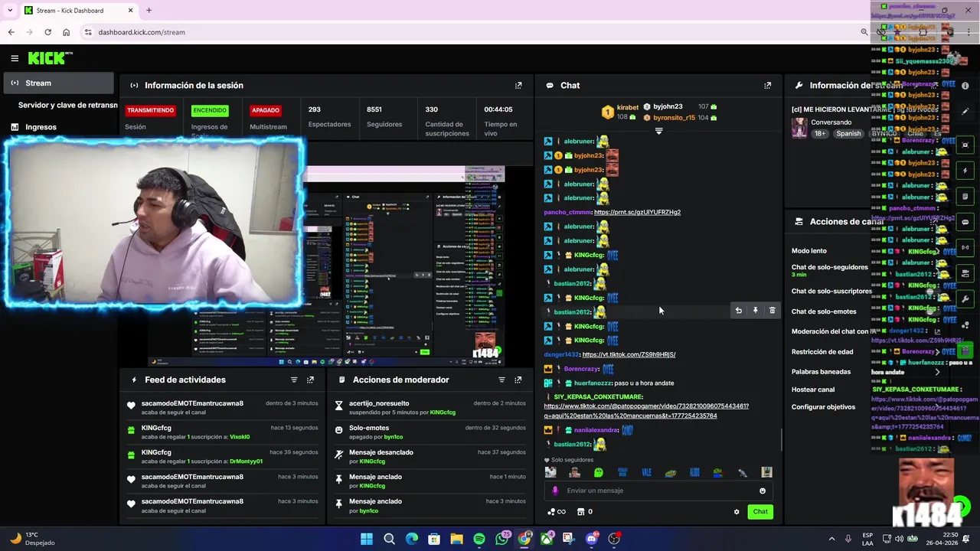Show hidden tray icons chevron

click(x=831, y=539)
